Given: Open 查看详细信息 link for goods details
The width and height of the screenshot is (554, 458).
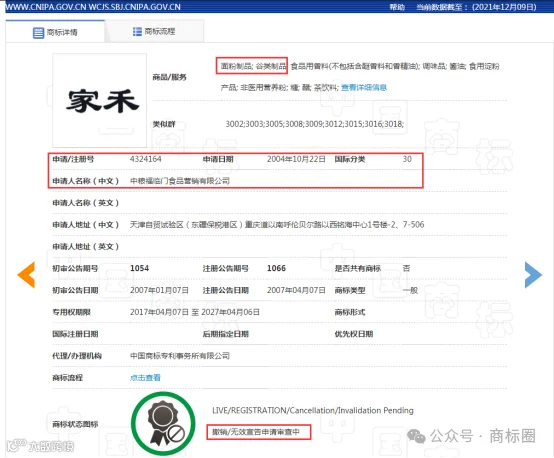Looking at the screenshot, I should [364, 87].
